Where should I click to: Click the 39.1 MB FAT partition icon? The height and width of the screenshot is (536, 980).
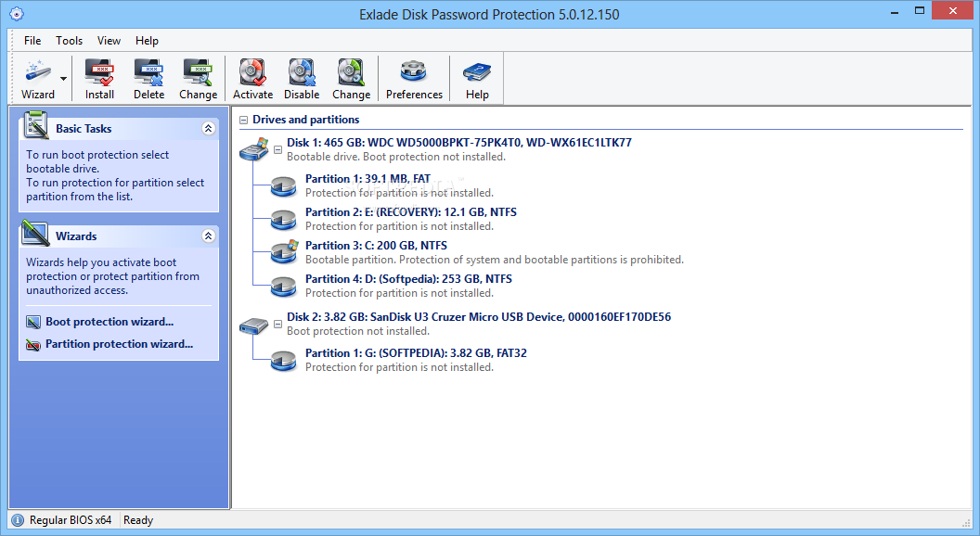(283, 185)
